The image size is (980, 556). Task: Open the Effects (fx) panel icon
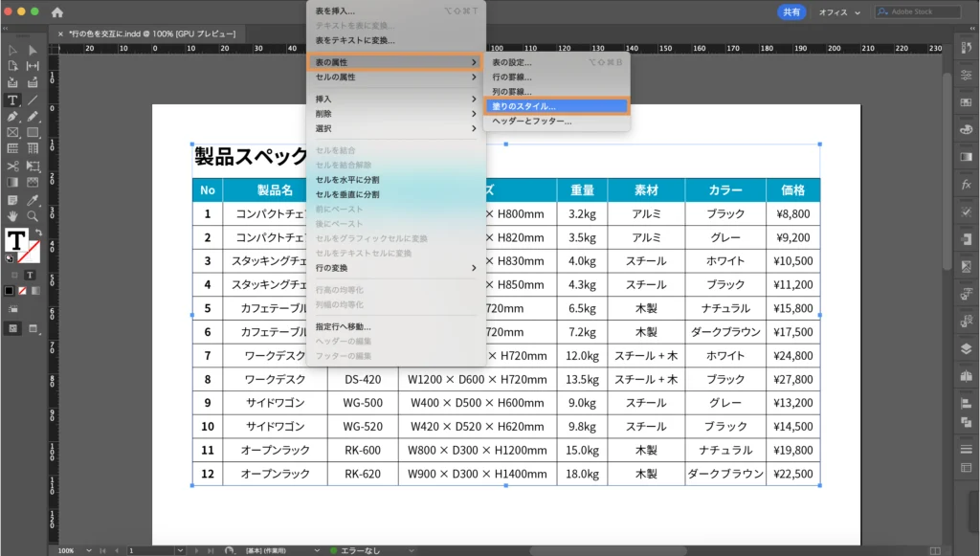966,183
